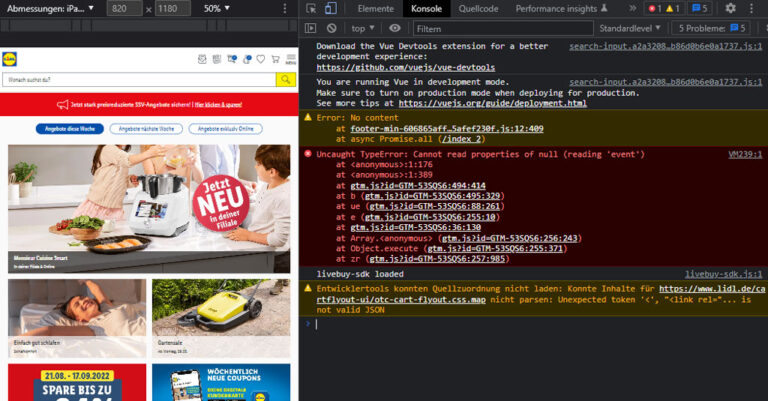Open the VM239:1 source link
Viewport: 768px width, 401px height.
(x=745, y=154)
